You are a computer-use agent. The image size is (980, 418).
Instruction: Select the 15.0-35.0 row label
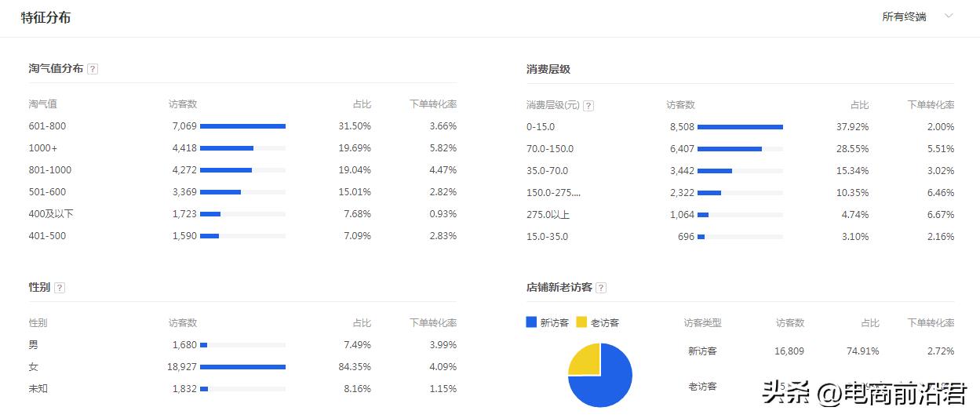(547, 237)
